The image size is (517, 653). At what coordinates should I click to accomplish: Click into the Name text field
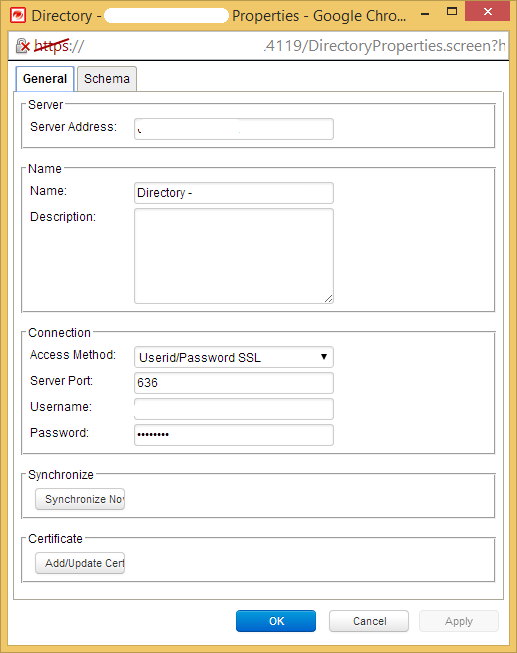click(x=234, y=193)
